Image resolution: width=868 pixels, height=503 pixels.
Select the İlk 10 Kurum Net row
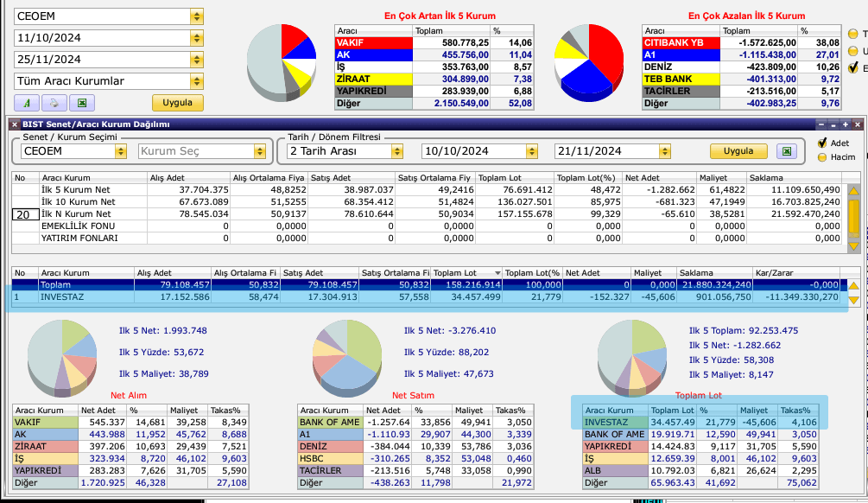(427, 201)
